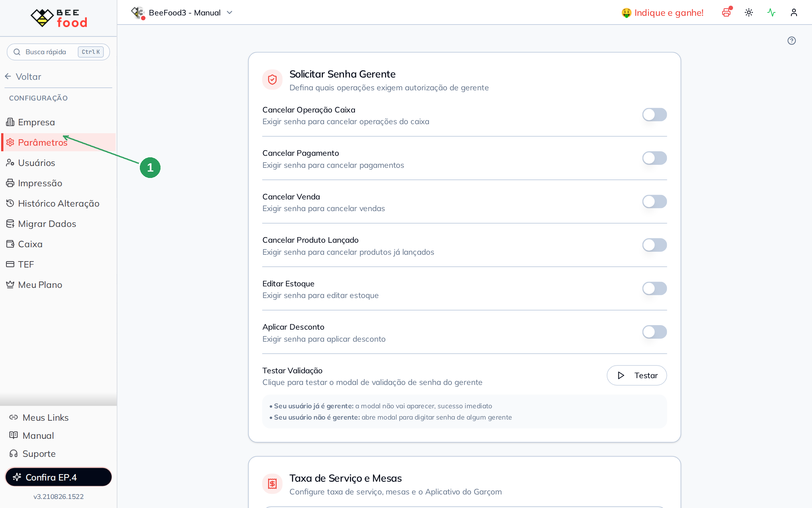812x508 pixels.
Task: Open Meus Links
Action: pyautogui.click(x=39, y=417)
